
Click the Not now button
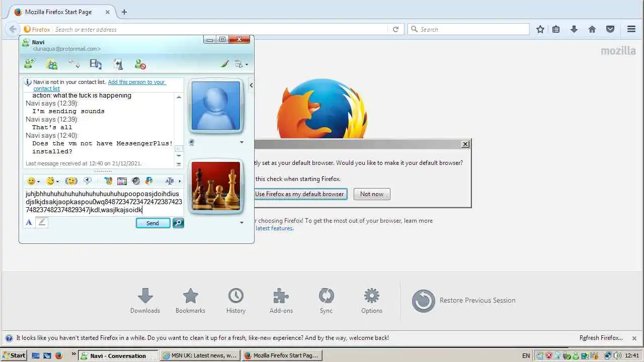click(372, 194)
